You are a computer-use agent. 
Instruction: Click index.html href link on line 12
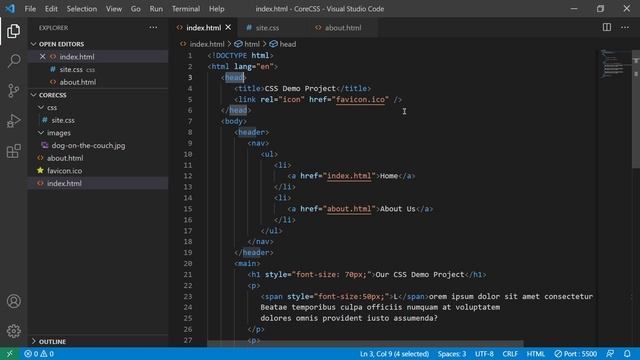tap(349, 176)
